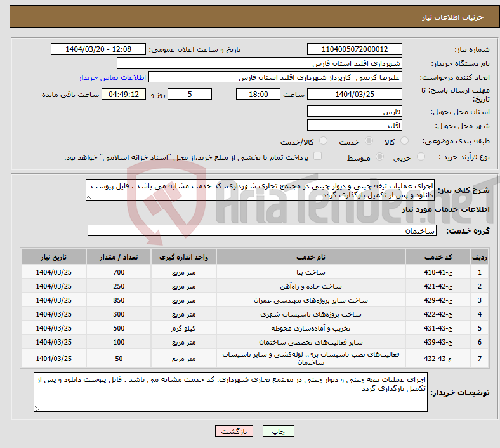Click the resize handle of buyer notes textarea
Screen dimensions: 500x448
(37, 409)
